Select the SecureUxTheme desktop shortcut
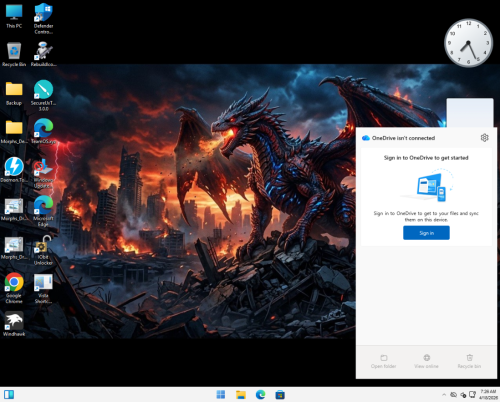 click(x=43, y=95)
